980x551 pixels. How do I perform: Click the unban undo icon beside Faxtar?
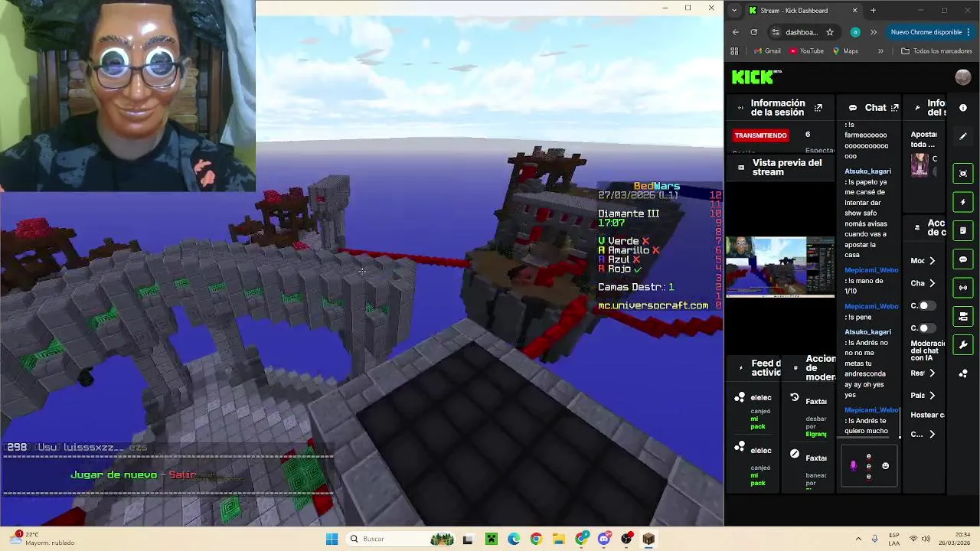(x=795, y=397)
